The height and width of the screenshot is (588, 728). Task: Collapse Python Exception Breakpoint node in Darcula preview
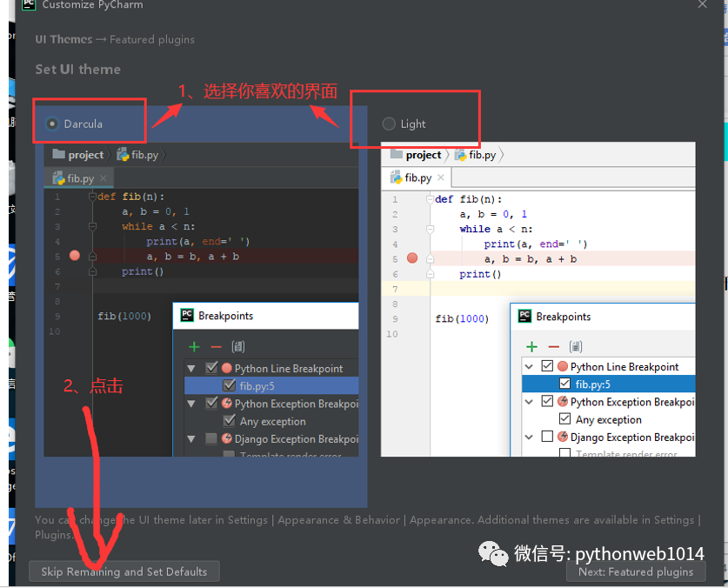coord(190,404)
